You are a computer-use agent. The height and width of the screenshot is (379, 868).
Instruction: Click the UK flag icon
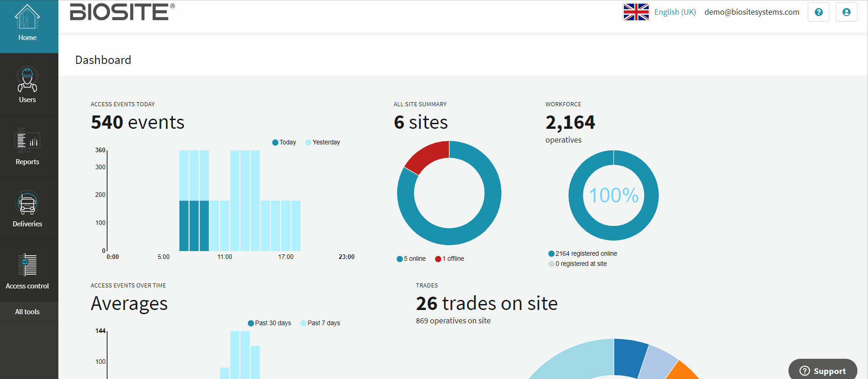click(x=636, y=12)
